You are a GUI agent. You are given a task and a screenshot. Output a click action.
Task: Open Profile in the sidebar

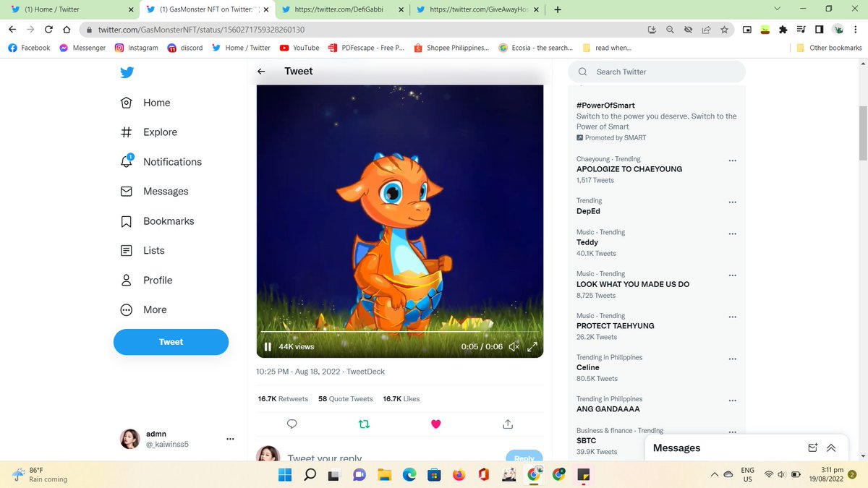tap(146, 281)
